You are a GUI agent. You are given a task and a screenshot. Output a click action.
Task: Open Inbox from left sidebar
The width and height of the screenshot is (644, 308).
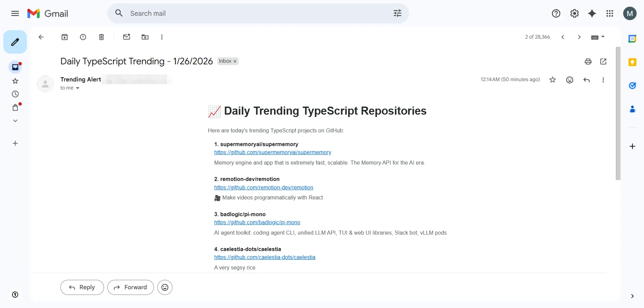15,67
